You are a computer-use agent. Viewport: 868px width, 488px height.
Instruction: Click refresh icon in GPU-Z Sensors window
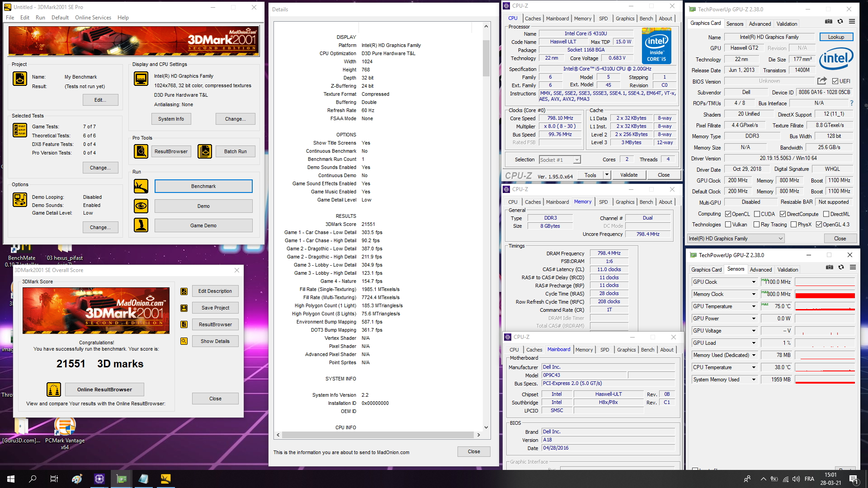[841, 267]
